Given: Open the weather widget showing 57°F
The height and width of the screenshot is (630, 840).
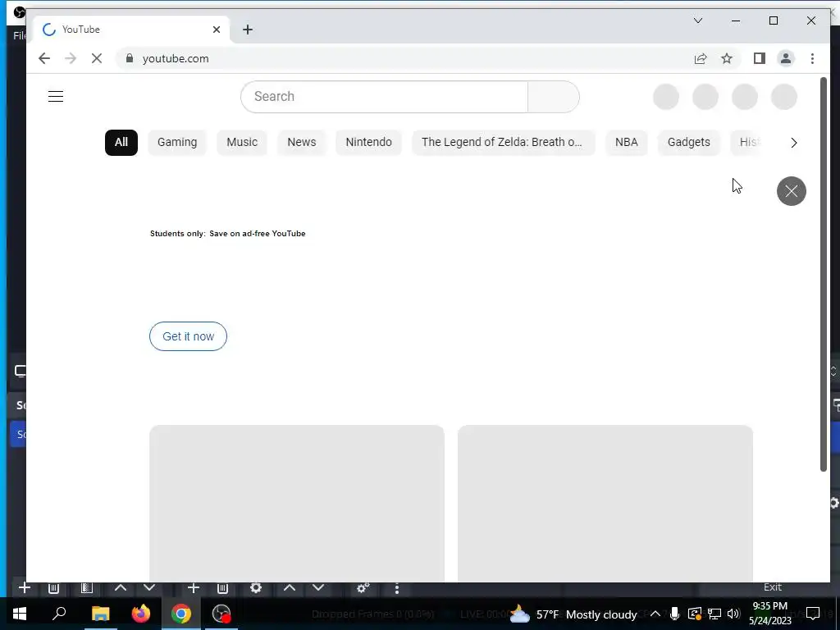Looking at the screenshot, I should (x=573, y=614).
